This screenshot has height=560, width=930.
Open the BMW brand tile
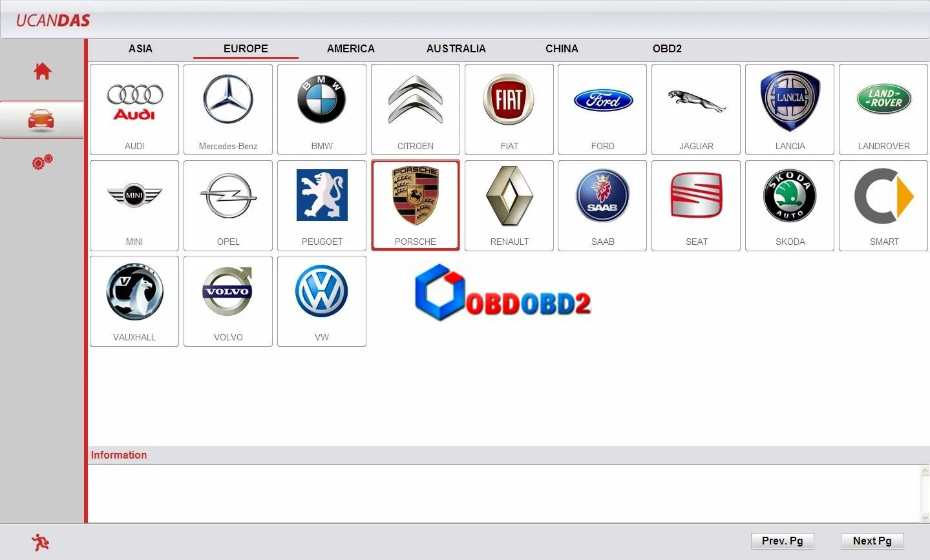click(322, 109)
